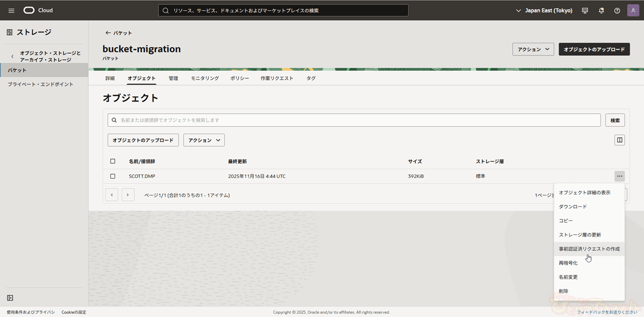Open the help question mark icon

click(x=617, y=11)
